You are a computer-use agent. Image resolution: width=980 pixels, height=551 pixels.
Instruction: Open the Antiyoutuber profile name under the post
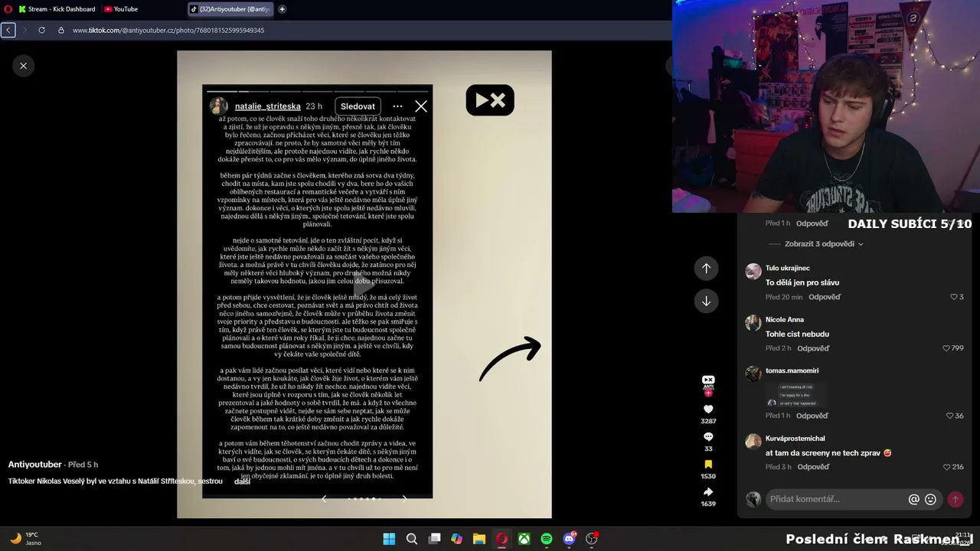click(35, 465)
